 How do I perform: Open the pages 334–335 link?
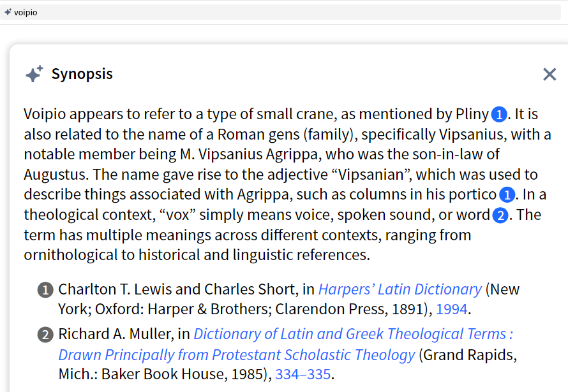303,374
